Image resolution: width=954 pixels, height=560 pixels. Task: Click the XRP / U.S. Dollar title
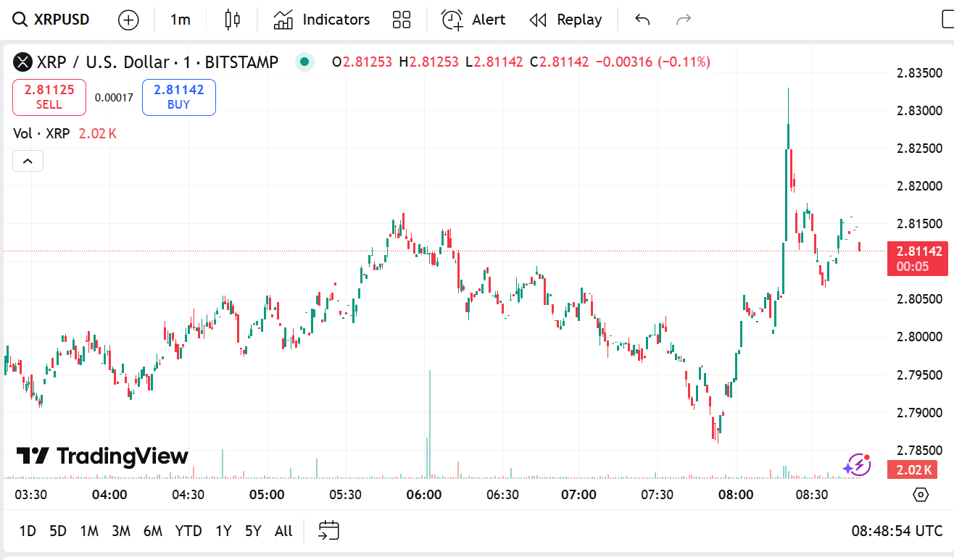pos(157,62)
